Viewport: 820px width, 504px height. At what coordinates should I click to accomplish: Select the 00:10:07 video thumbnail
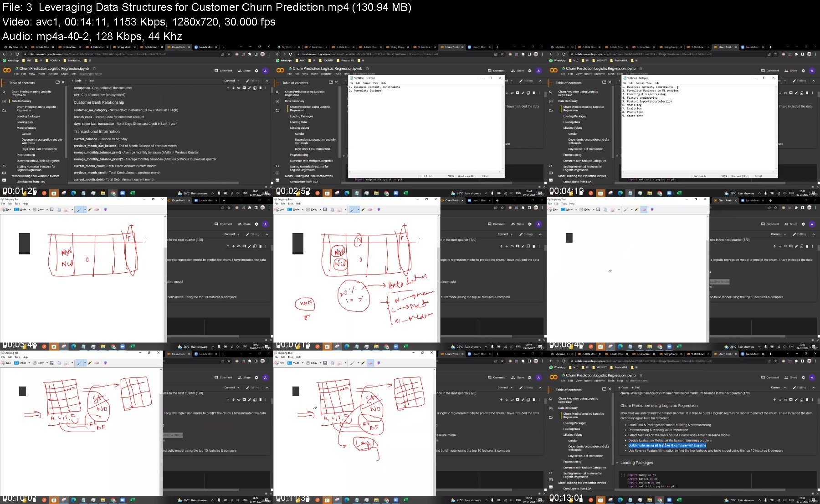(136, 428)
